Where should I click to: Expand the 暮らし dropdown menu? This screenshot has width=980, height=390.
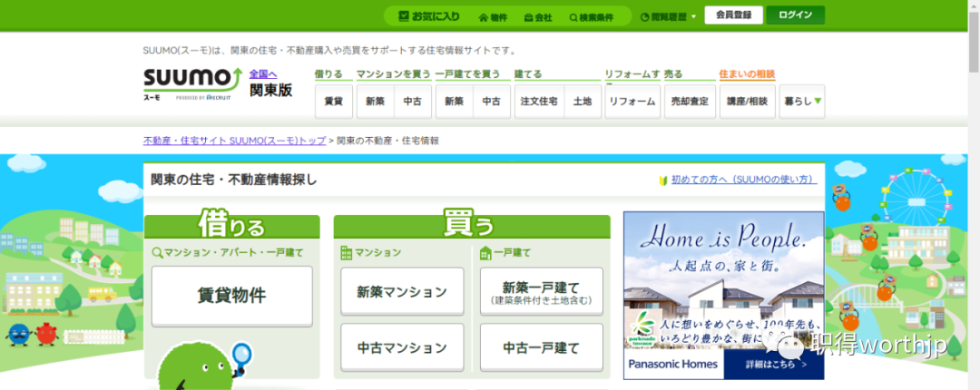click(802, 102)
